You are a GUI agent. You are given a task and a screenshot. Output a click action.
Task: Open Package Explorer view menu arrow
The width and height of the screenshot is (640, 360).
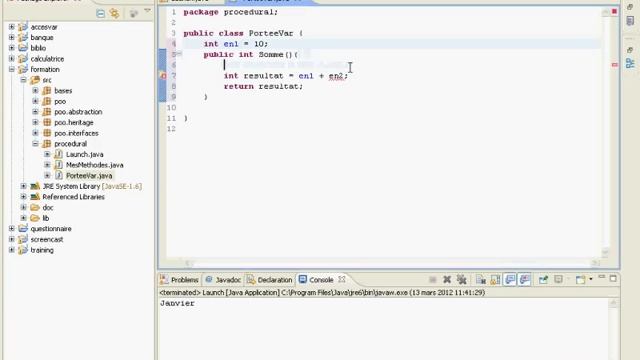click(147, 11)
